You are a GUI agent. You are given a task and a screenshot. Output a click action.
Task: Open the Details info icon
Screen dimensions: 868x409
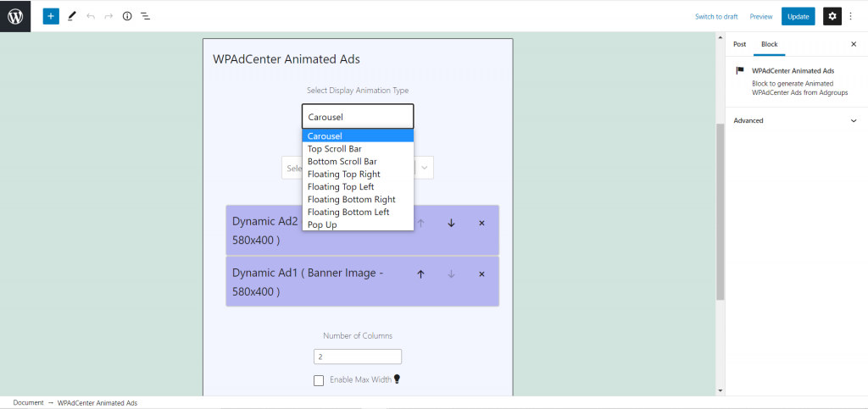point(127,16)
